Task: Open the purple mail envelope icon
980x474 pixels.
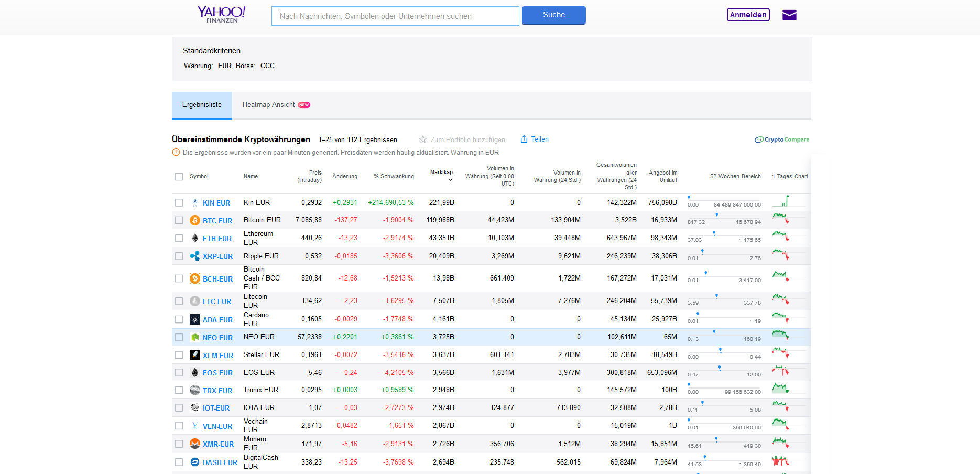Action: 789,15
